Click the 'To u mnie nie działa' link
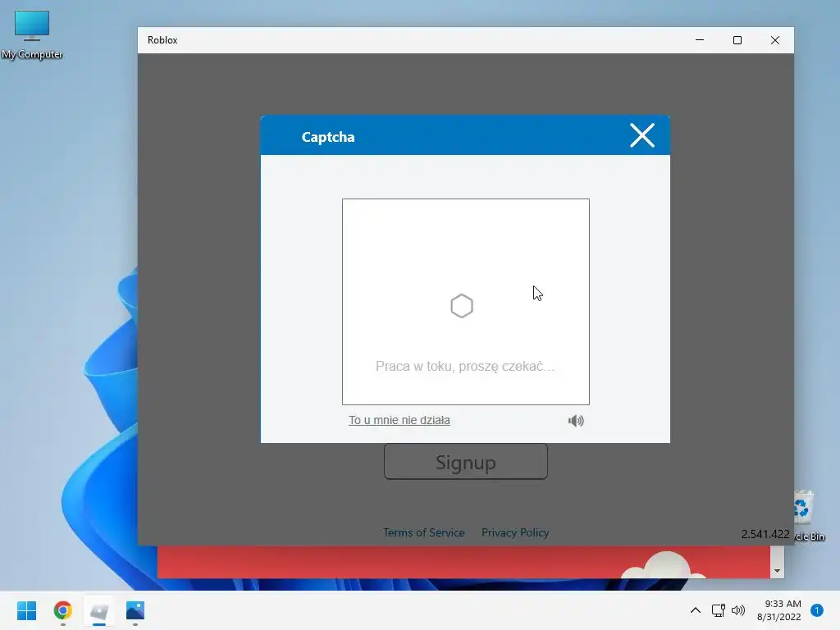 pos(399,420)
